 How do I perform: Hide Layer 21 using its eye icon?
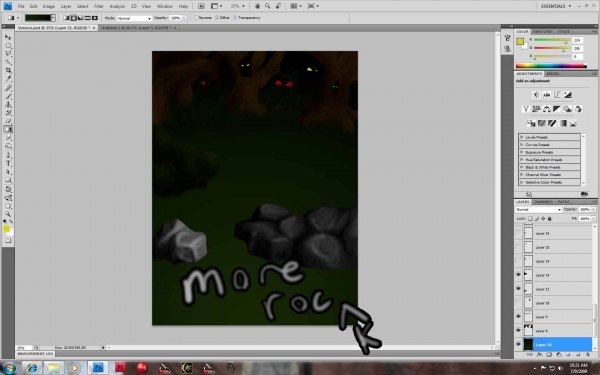click(x=518, y=344)
